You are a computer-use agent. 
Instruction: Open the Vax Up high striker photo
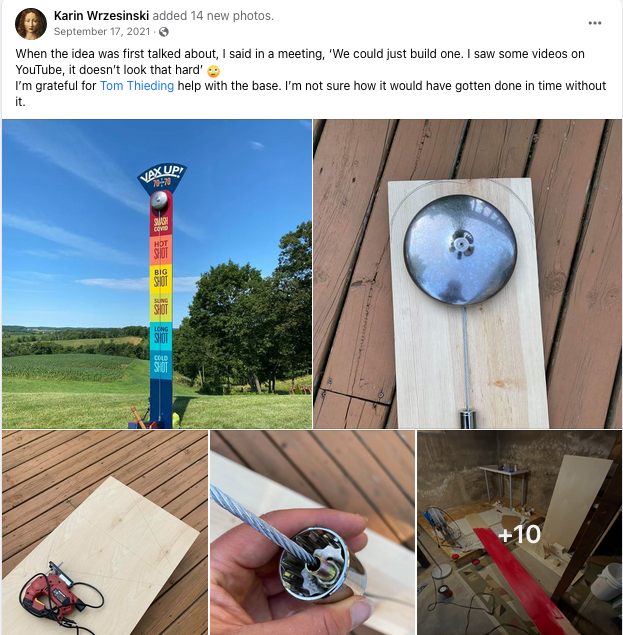pyautogui.click(x=157, y=274)
